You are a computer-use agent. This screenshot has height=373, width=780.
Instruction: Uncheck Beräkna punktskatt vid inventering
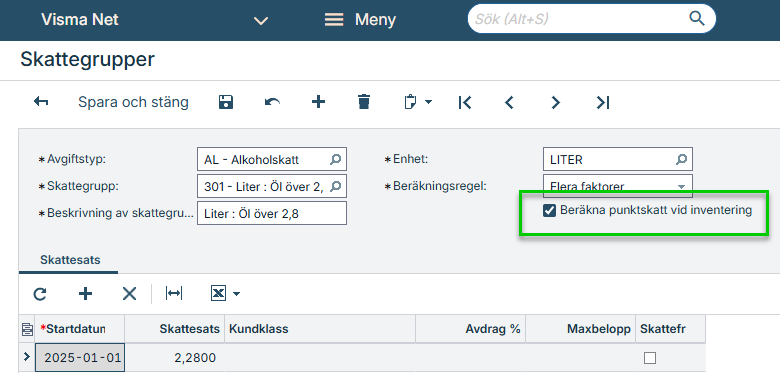tap(549, 211)
